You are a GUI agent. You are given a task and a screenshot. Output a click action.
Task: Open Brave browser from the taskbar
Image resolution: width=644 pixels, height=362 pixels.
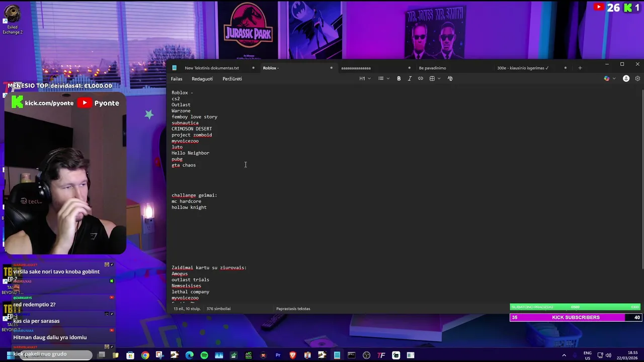point(293,355)
